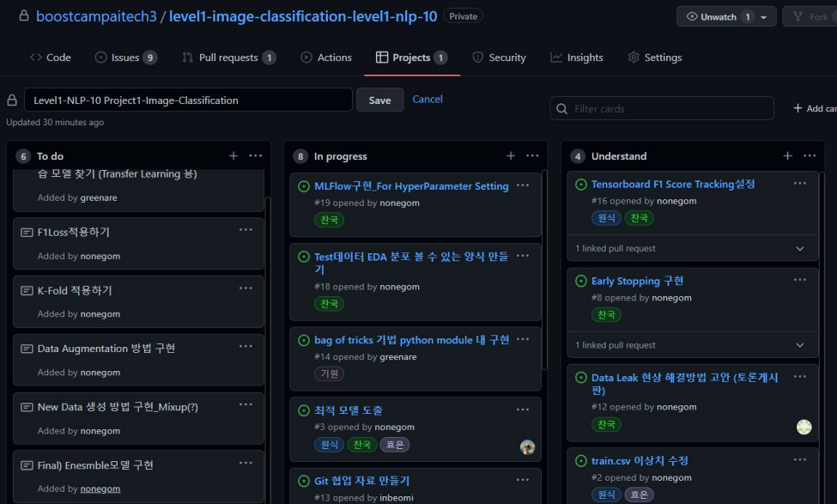The image size is (837, 504).
Task: Click 원식 label on Tensorboard card
Action: coord(606,218)
